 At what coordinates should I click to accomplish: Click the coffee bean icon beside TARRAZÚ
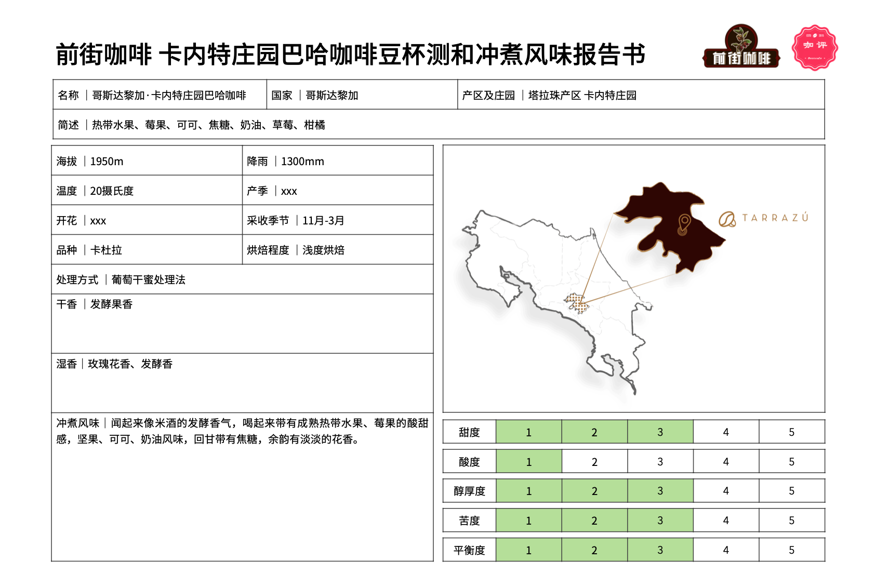[x=727, y=219]
